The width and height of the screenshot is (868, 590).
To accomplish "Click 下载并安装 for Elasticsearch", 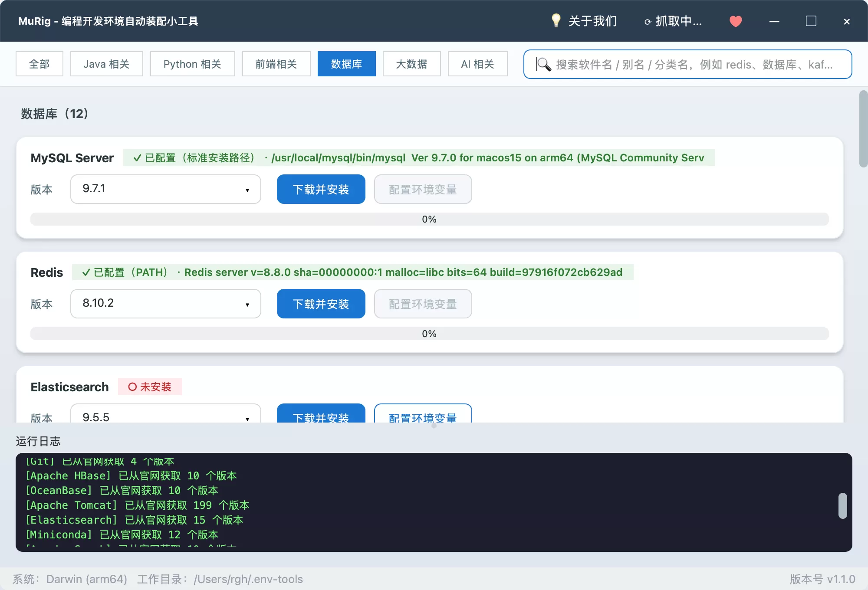I will [x=321, y=414].
